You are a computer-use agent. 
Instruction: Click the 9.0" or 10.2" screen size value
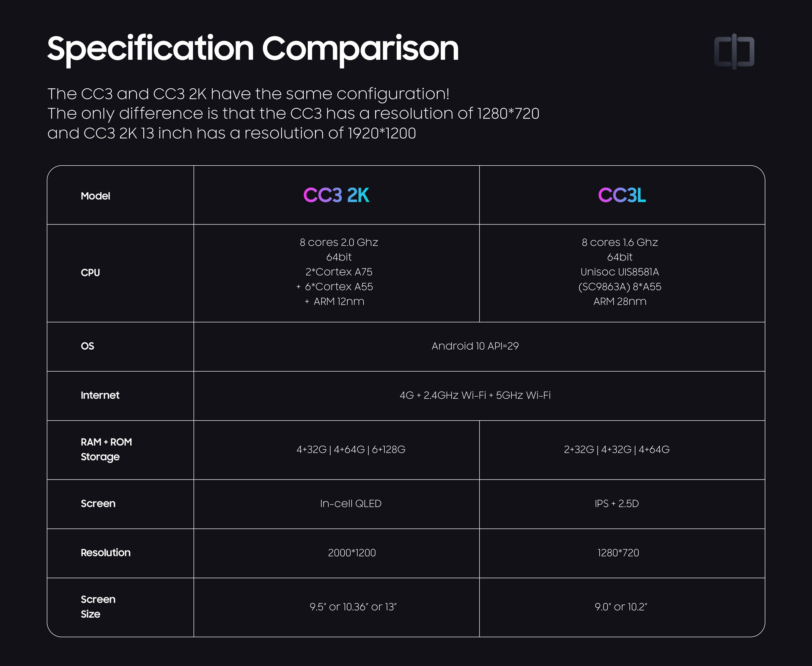click(621, 607)
